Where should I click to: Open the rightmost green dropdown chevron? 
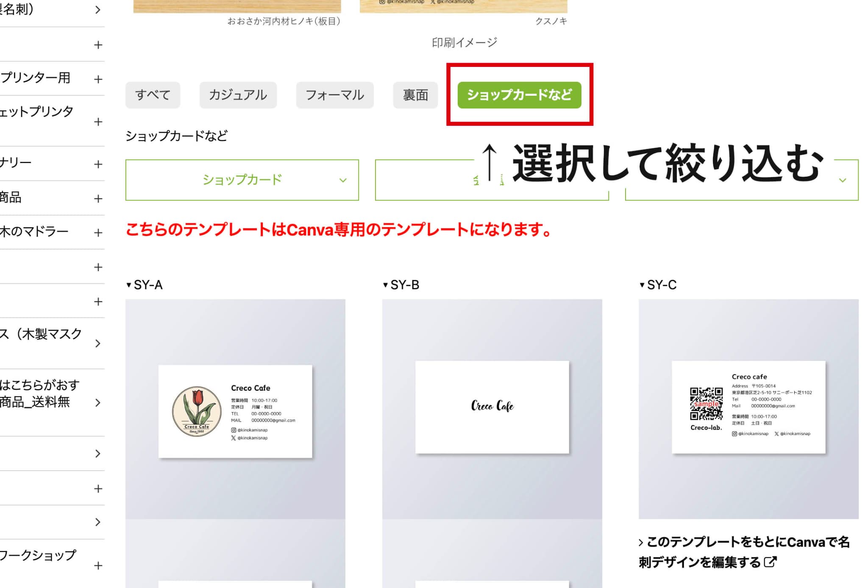843,180
